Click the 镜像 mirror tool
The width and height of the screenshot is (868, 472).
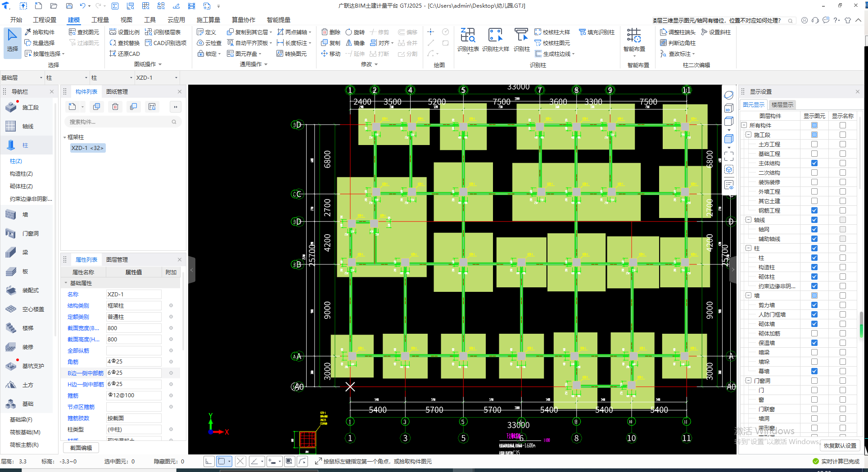pos(355,43)
